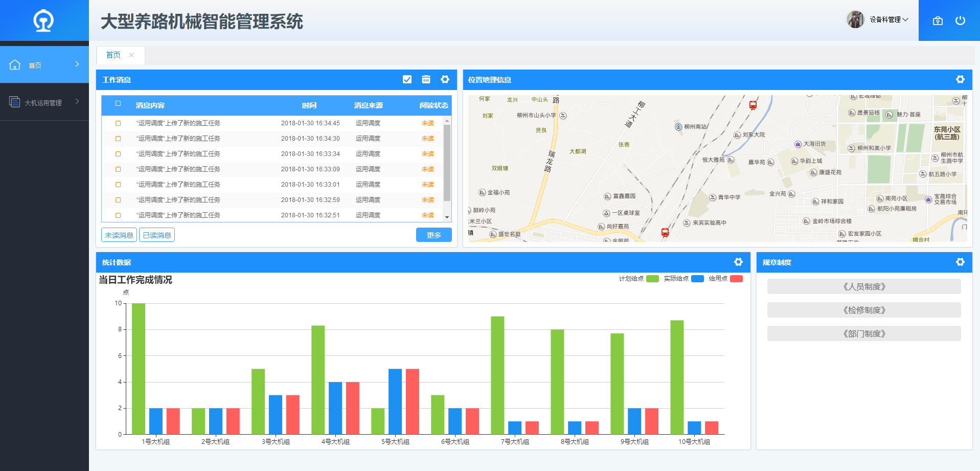Open settings gear in 统计数据 panel
The width and height of the screenshot is (980, 471).
(x=738, y=262)
